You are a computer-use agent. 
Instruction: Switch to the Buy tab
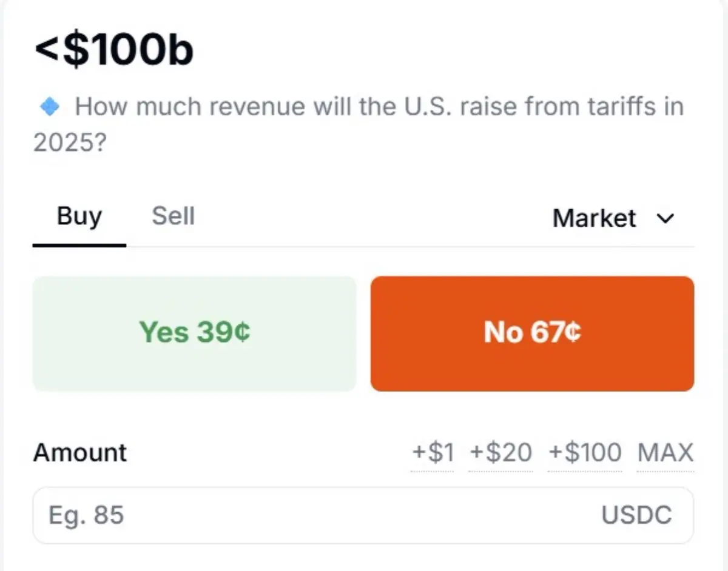click(79, 216)
